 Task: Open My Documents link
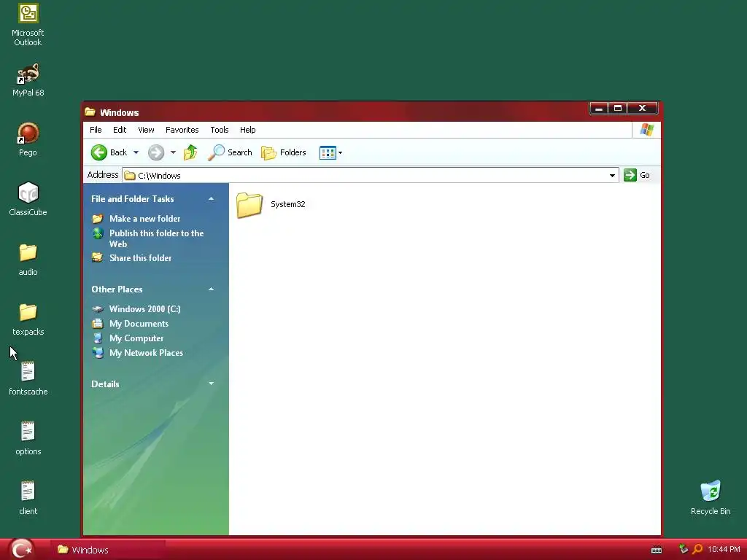pos(139,323)
